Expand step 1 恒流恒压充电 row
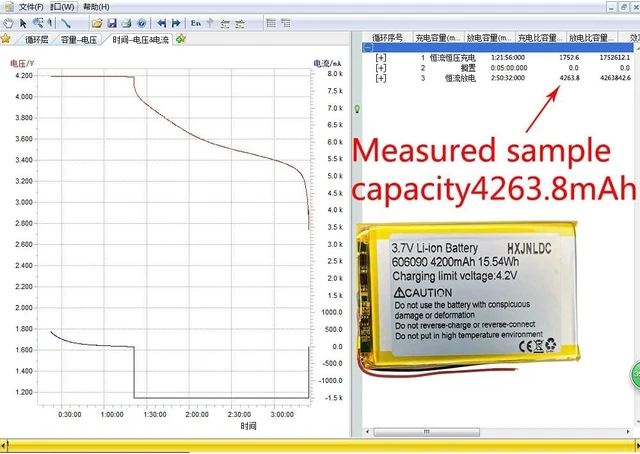Viewport: 640px width, 454px height. [x=381, y=58]
